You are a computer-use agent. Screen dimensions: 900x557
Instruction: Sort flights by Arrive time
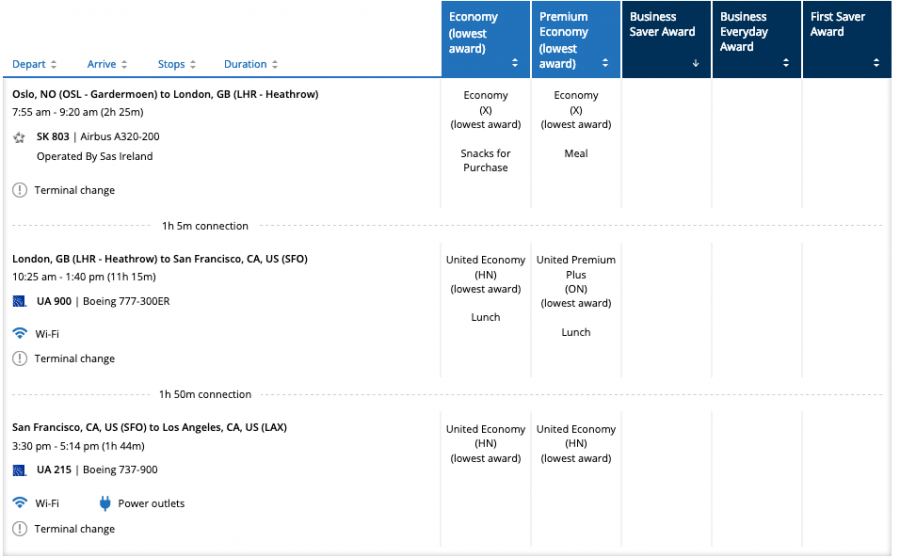[107, 64]
